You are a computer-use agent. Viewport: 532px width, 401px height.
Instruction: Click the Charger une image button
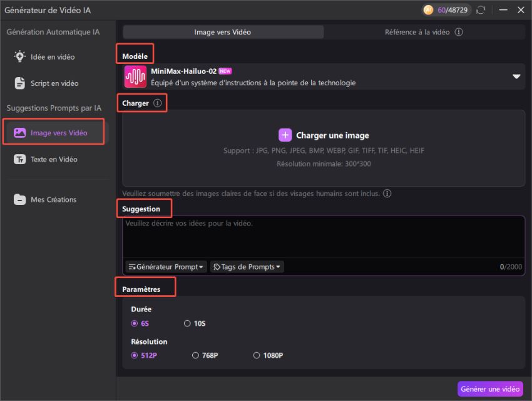324,135
